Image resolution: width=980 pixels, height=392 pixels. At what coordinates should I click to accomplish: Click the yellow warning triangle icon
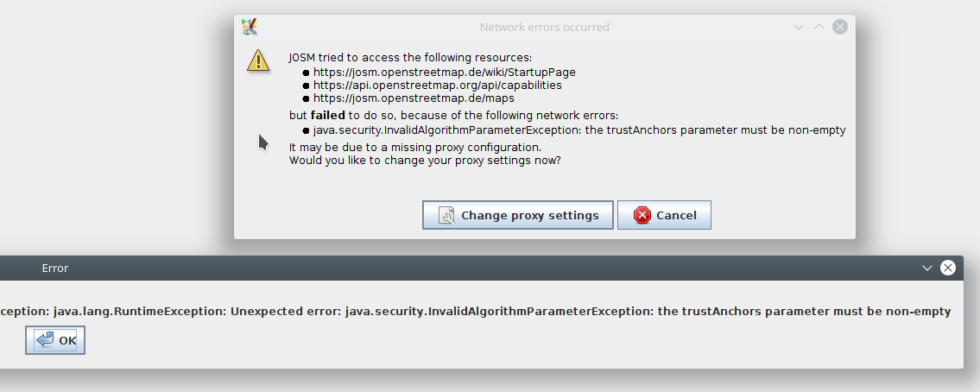(258, 60)
